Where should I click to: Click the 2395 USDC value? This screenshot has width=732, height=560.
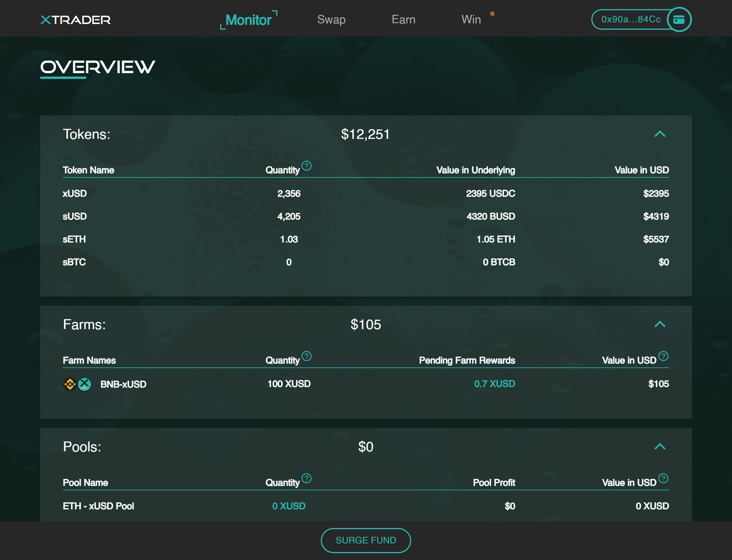tap(490, 193)
